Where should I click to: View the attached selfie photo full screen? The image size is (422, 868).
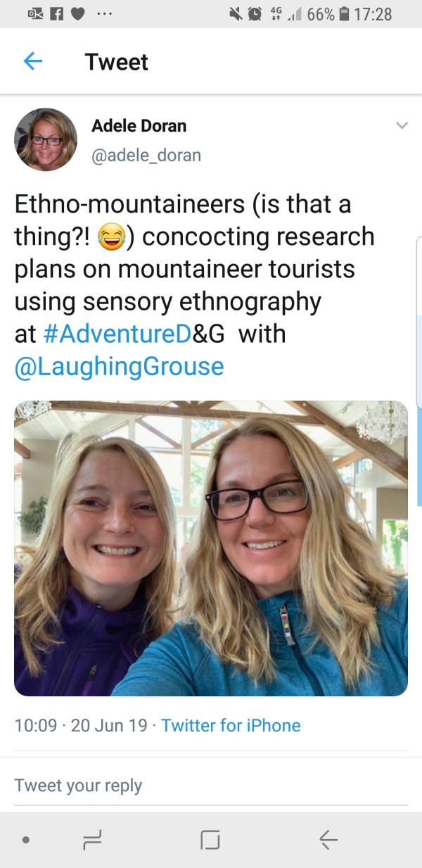pos(211,548)
